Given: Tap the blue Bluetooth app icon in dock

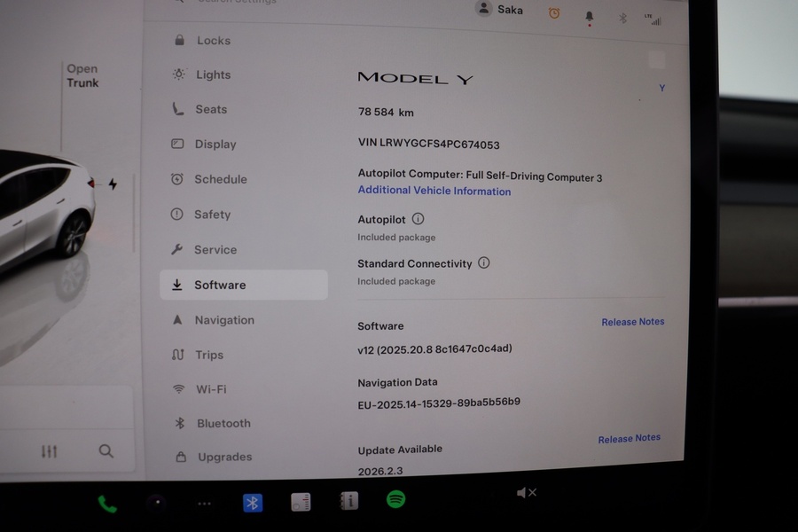Looking at the screenshot, I should pos(253,503).
